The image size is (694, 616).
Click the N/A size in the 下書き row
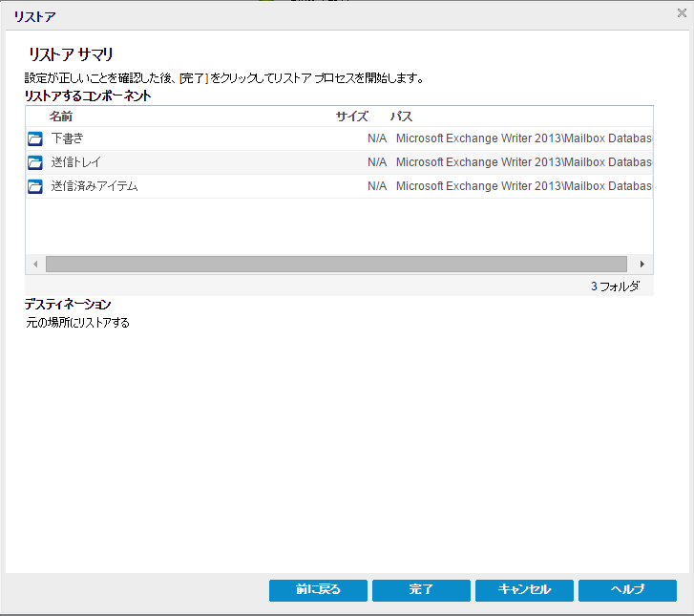point(377,138)
